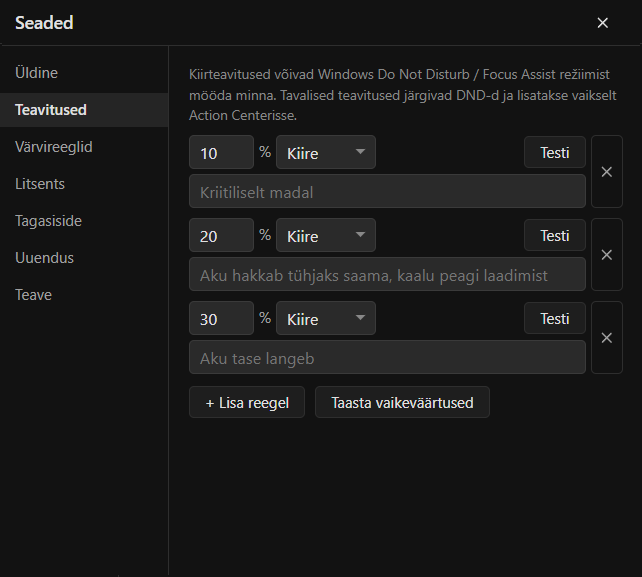Open the Kiire dropdown for 10% rule
642x577 pixels.
pyautogui.click(x=326, y=152)
